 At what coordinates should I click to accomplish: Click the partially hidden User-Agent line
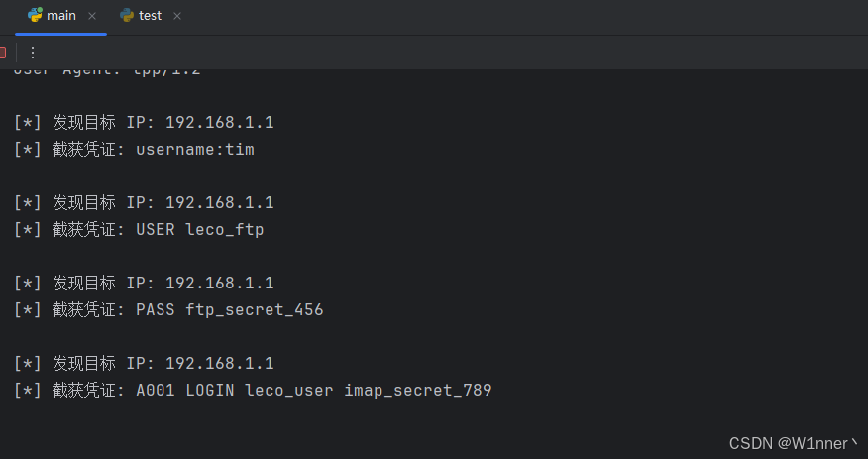[107, 71]
